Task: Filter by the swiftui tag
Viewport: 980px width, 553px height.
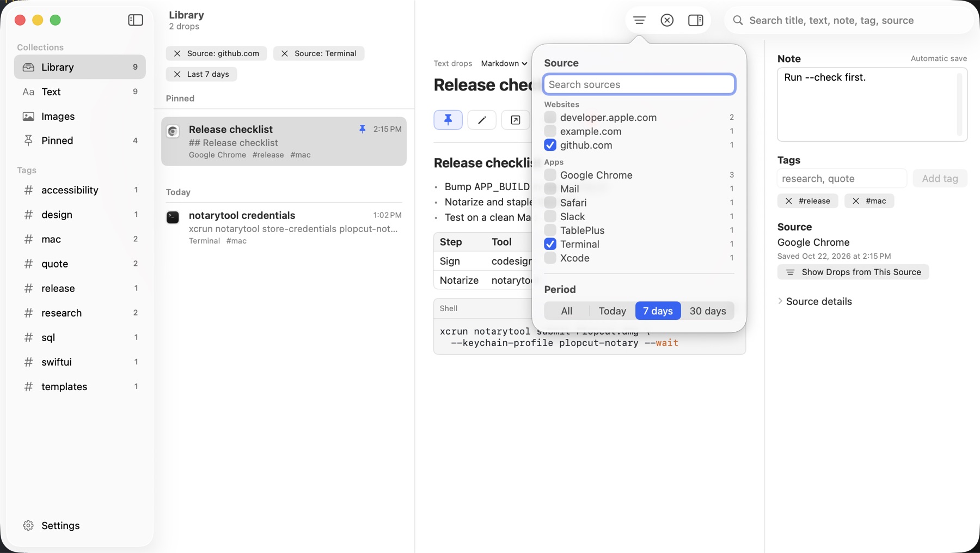Action: coord(80,362)
